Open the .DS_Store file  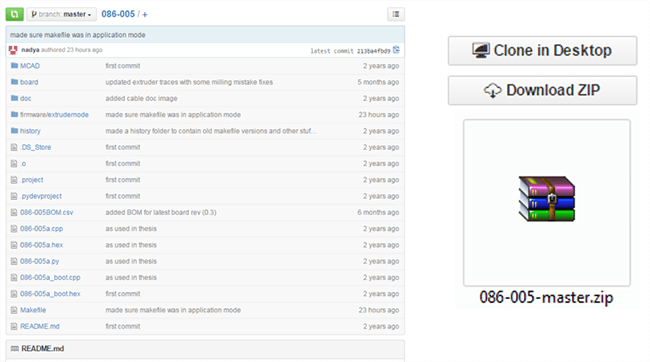[x=36, y=147]
